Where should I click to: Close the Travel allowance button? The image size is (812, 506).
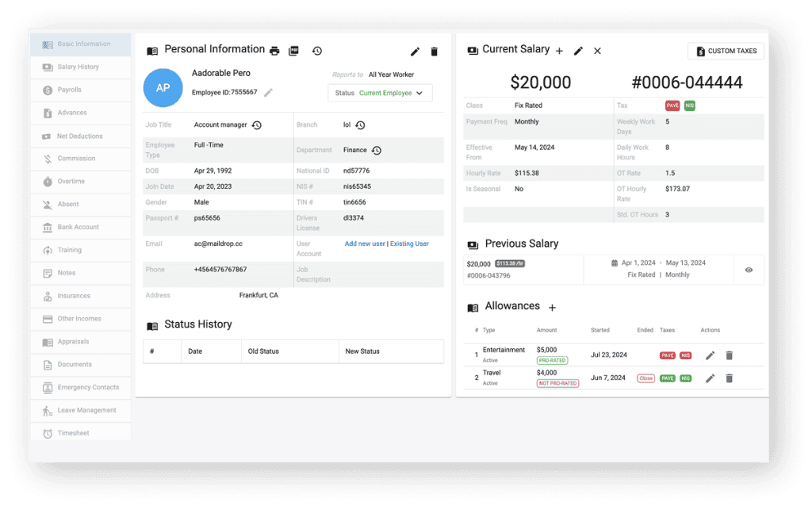click(645, 378)
